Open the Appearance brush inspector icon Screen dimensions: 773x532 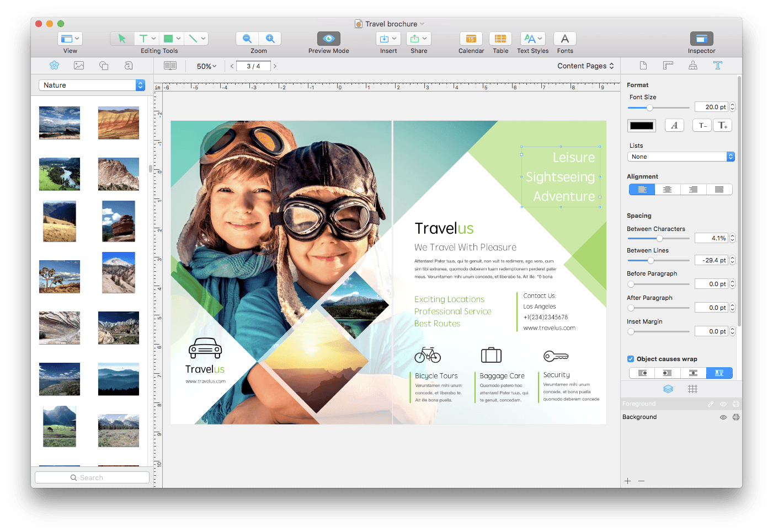coord(693,65)
